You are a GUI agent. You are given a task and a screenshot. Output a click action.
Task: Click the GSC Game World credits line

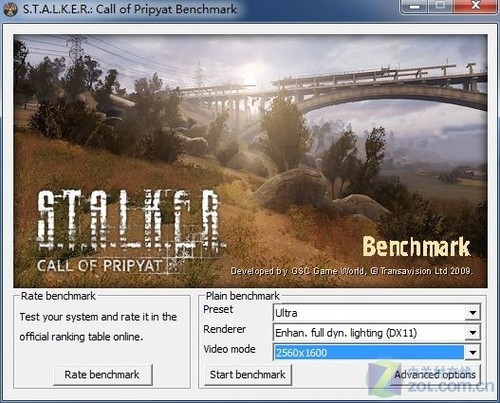pyautogui.click(x=352, y=271)
